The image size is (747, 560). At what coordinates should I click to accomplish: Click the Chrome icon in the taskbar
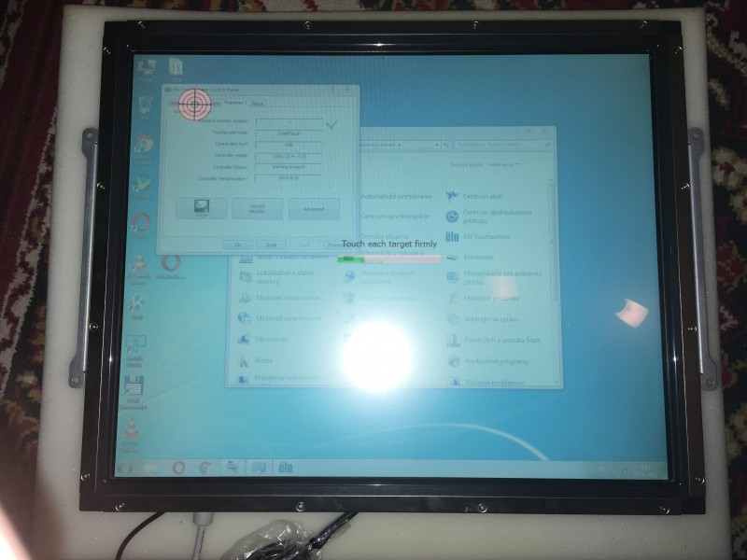(x=204, y=467)
